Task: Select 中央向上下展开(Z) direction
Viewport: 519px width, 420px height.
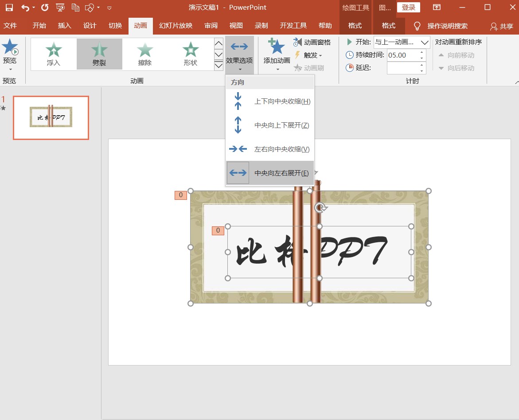Action: point(270,125)
